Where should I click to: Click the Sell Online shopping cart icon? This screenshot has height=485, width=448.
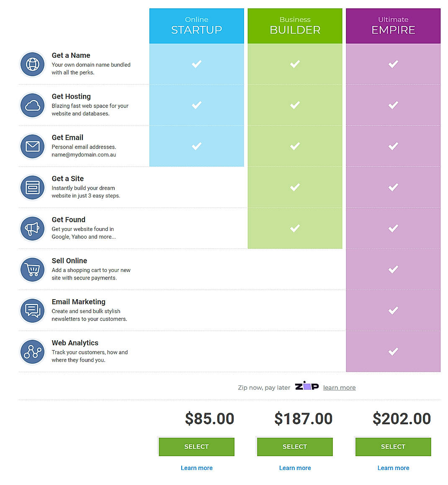(32, 269)
